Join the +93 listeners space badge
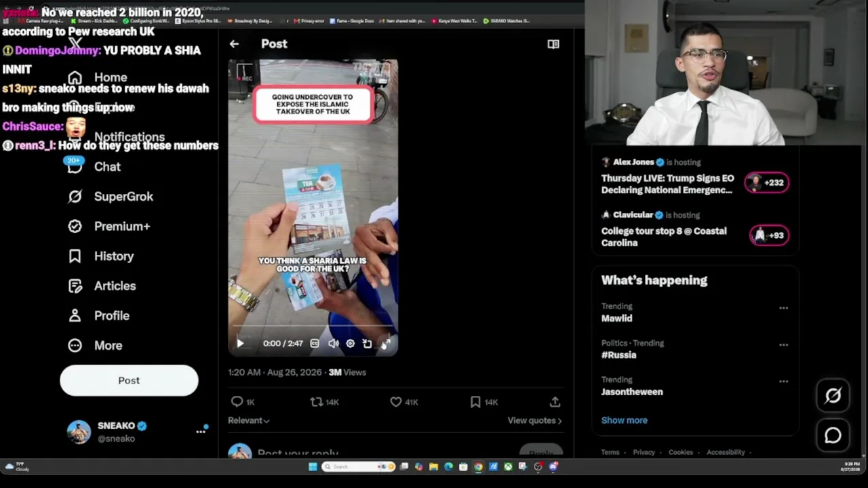The width and height of the screenshot is (868, 488). 769,235
